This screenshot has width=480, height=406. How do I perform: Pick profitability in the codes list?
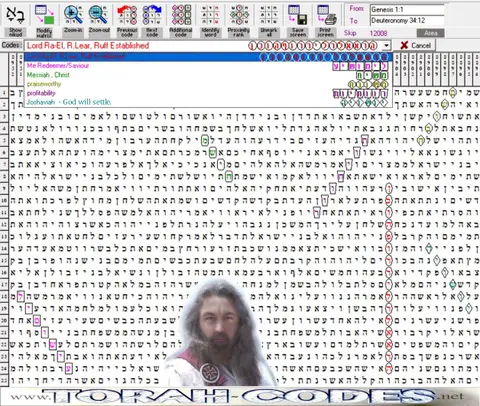pyautogui.click(x=208, y=93)
